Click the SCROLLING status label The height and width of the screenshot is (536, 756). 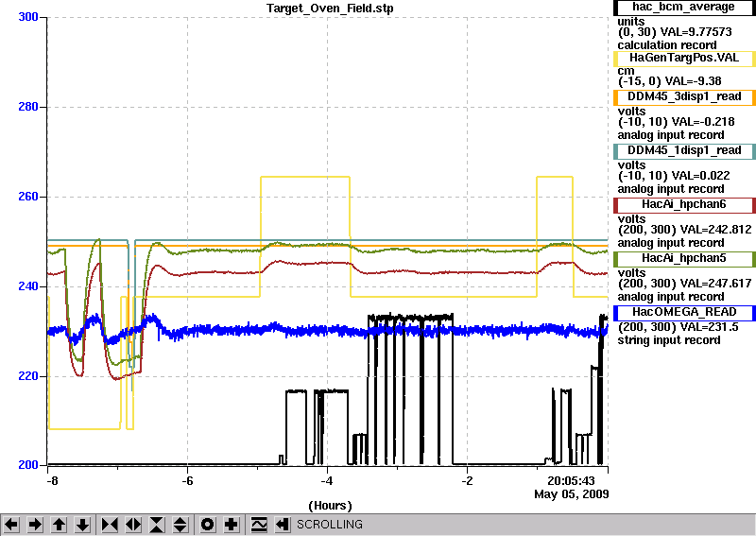[329, 525]
